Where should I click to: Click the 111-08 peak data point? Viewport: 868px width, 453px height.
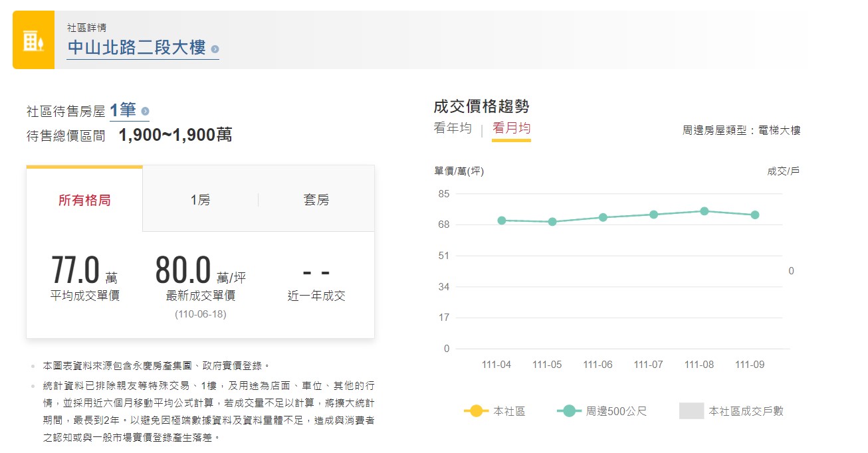(x=705, y=211)
